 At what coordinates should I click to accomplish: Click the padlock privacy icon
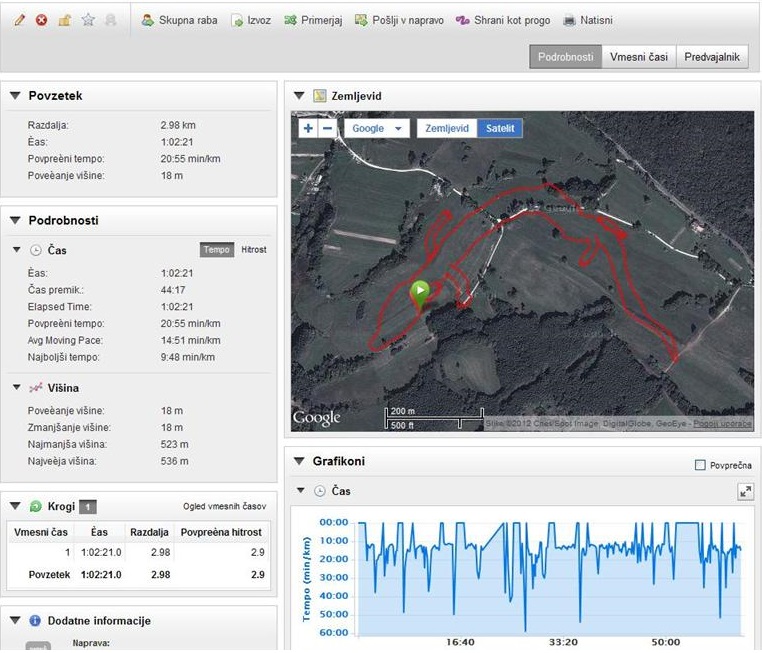[65, 20]
